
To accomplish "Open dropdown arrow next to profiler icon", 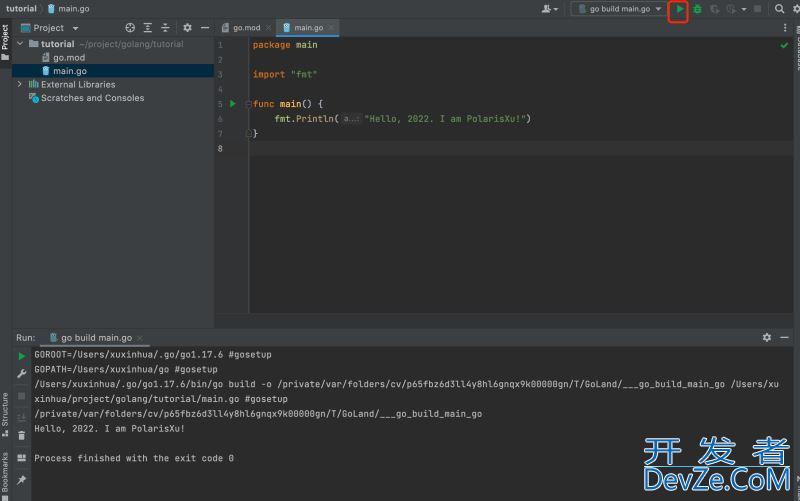I will coord(744,9).
